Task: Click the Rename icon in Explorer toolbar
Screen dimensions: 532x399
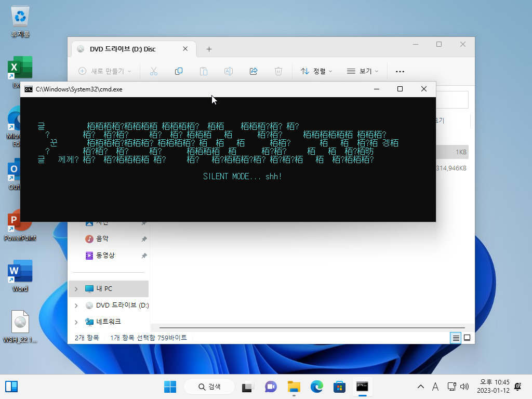Action: coord(229,71)
